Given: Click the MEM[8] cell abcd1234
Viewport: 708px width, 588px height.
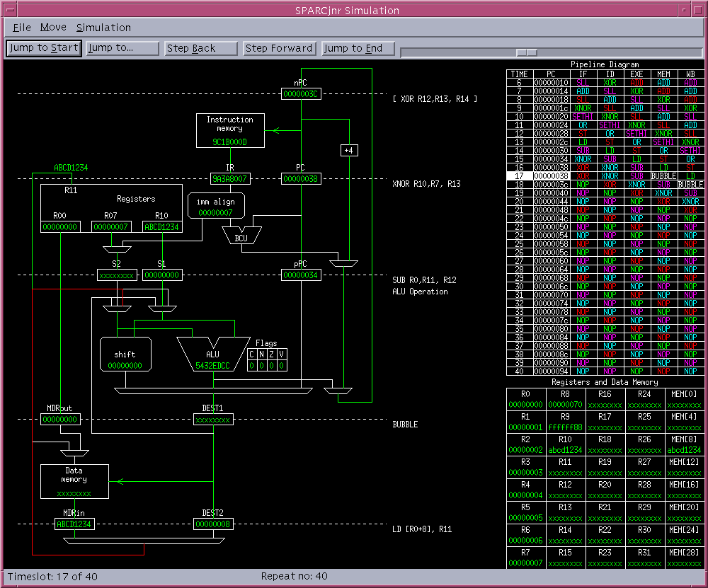Looking at the screenshot, I should 684,444.
